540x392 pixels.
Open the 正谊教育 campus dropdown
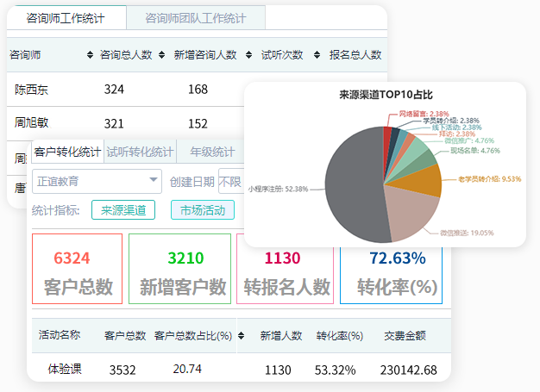(97, 181)
